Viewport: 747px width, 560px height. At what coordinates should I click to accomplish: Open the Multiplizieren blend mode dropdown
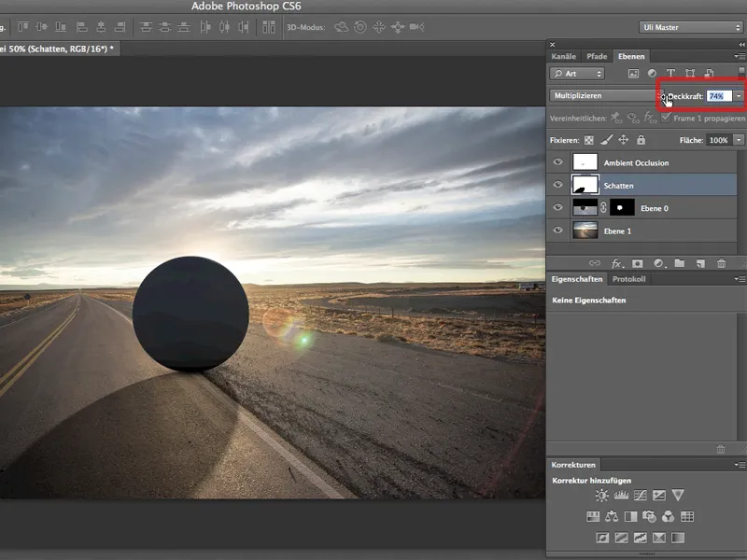[607, 96]
